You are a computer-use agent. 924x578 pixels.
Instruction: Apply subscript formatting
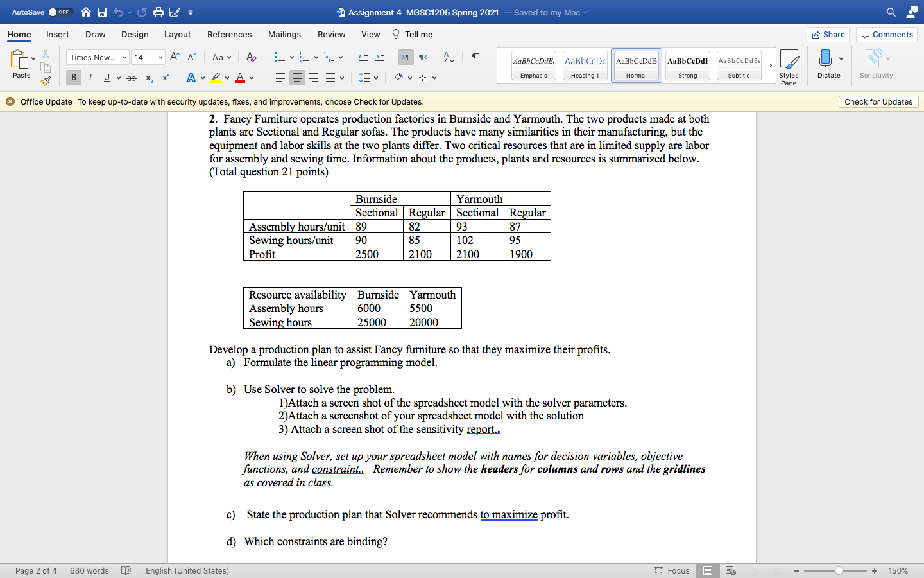(x=147, y=78)
